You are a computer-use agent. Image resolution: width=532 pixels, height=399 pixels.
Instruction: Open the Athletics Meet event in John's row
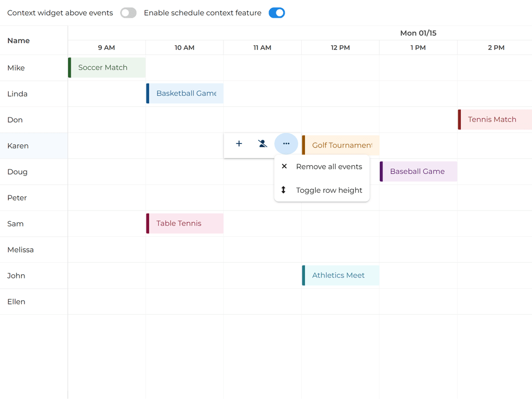pyautogui.click(x=340, y=275)
